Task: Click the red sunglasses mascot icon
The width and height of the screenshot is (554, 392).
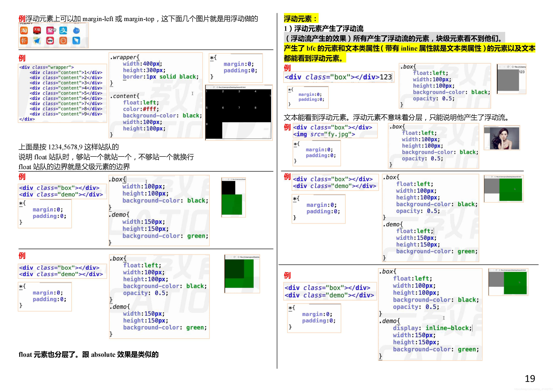Action: pos(50,41)
